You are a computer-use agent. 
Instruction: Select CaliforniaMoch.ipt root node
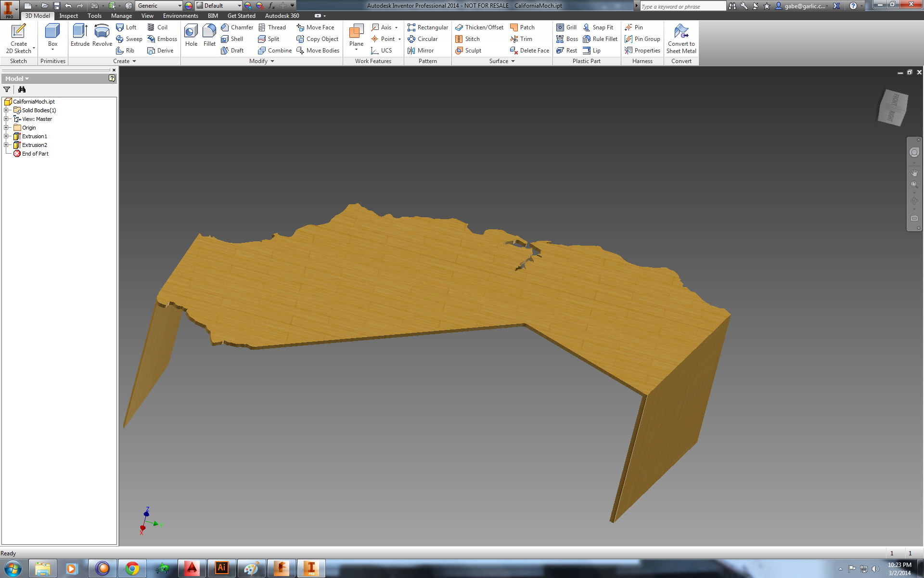point(29,102)
